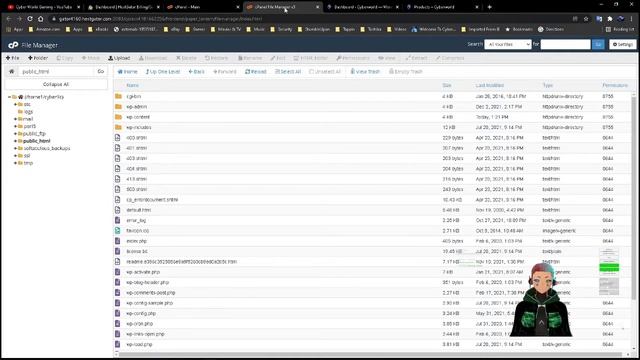Click Collapse All in the folder tree
Screen dimensions: 640x360
click(56, 84)
